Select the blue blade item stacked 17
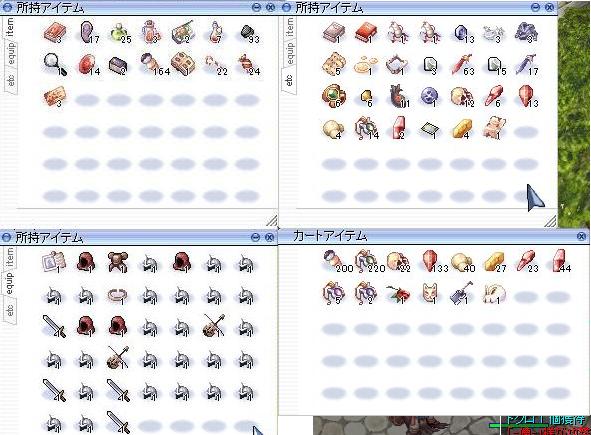Screen dimensions: 591x435 525,65
